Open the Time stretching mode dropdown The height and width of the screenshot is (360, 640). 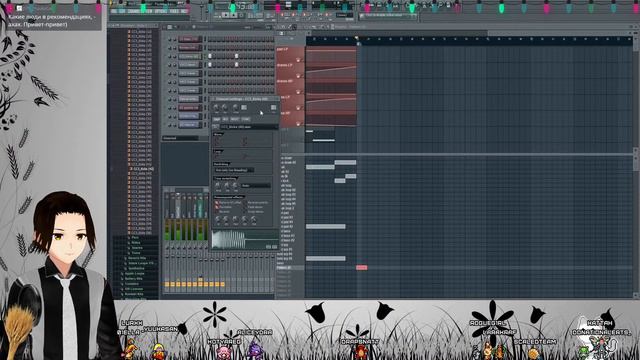(256, 185)
